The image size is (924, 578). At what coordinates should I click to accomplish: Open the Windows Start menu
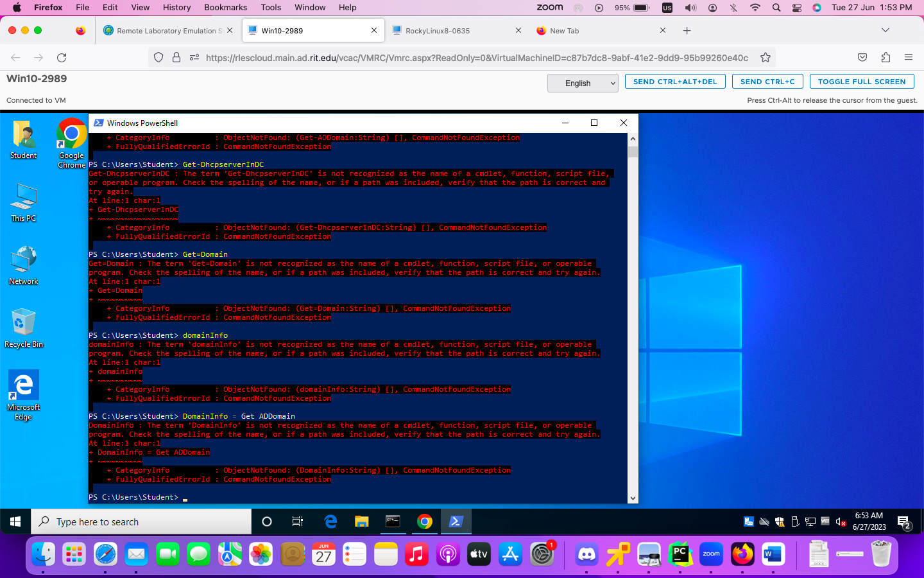[15, 521]
